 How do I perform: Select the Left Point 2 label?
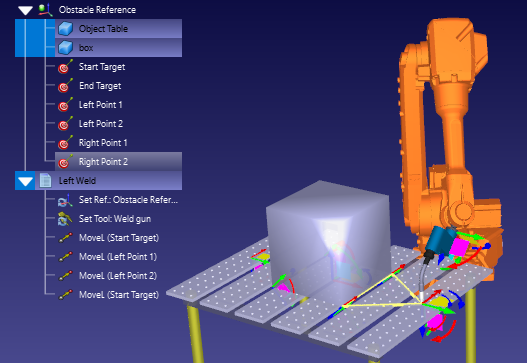pos(101,124)
